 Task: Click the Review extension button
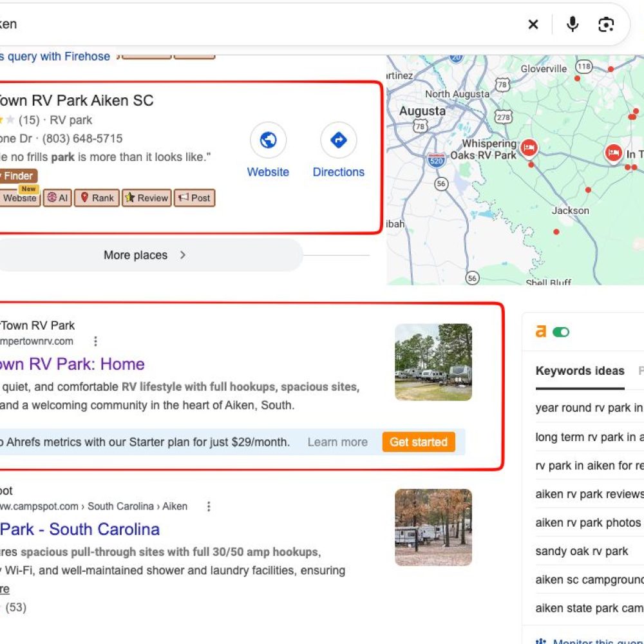(147, 198)
